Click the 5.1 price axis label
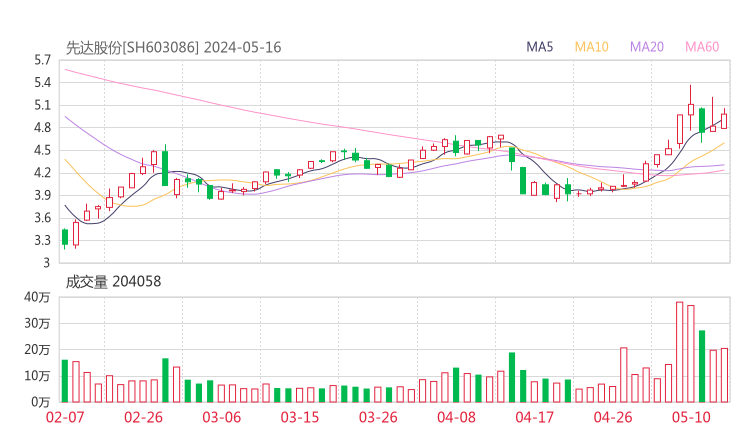Viewport: 740px width, 440px height. [x=42, y=105]
